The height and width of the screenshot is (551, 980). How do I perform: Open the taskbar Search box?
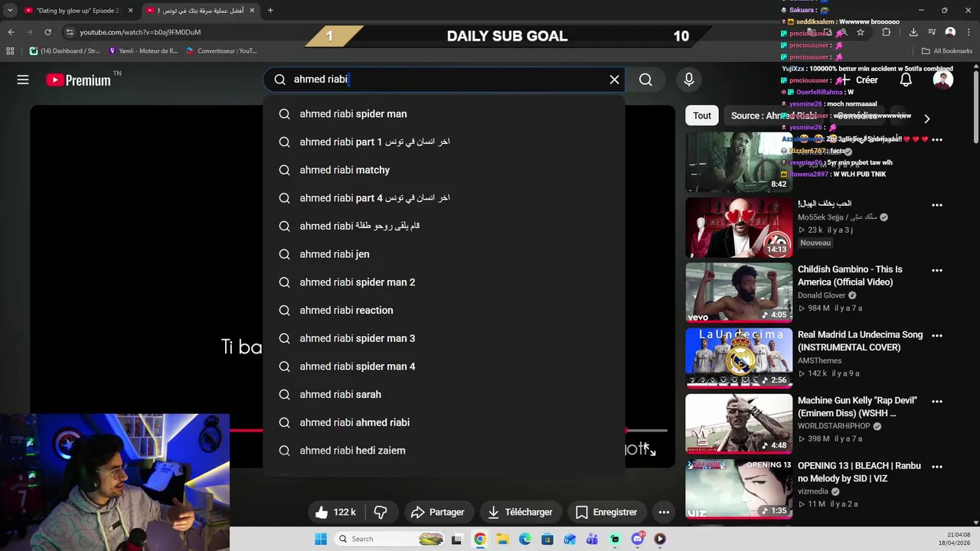[389, 539]
